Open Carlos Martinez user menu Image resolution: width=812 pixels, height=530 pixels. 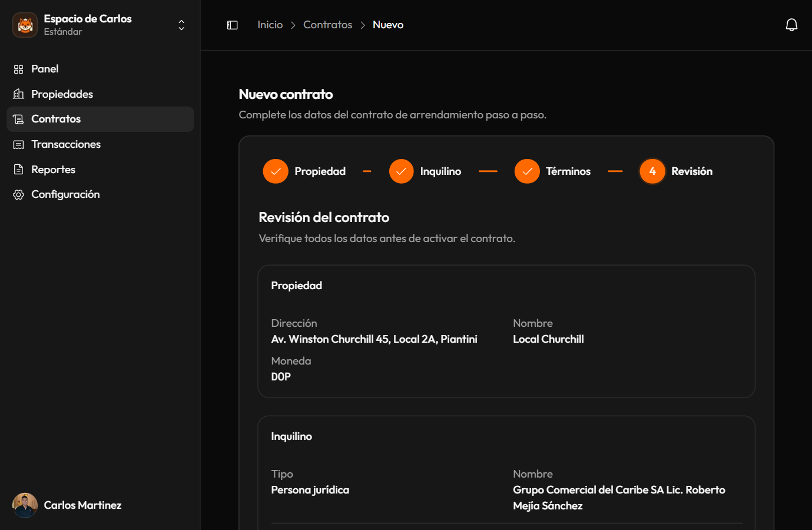click(x=100, y=505)
